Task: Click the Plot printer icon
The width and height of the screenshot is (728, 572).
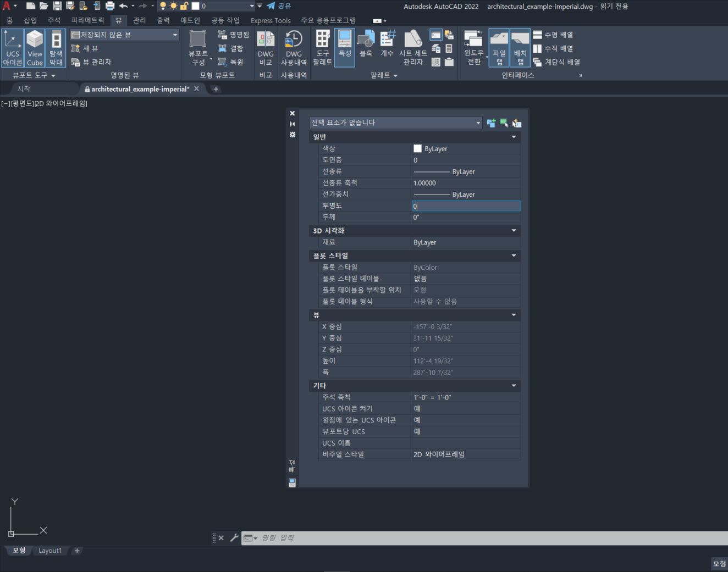Action: 110,6
